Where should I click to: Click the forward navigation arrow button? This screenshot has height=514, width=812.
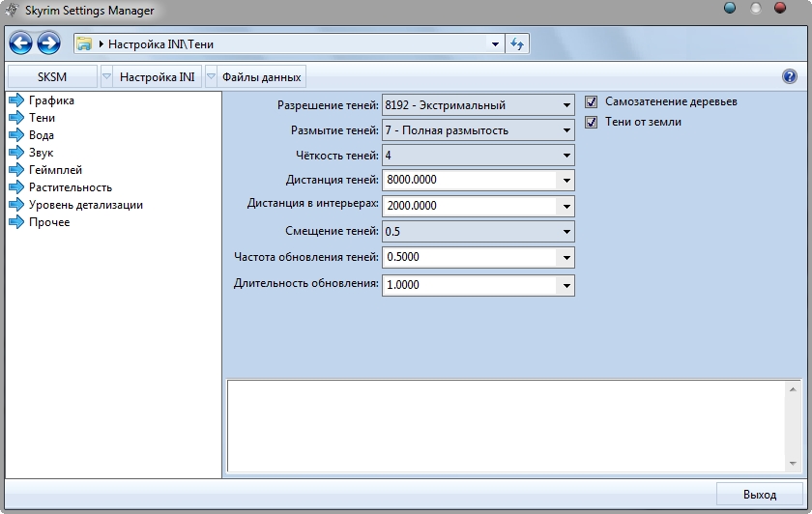tap(48, 43)
